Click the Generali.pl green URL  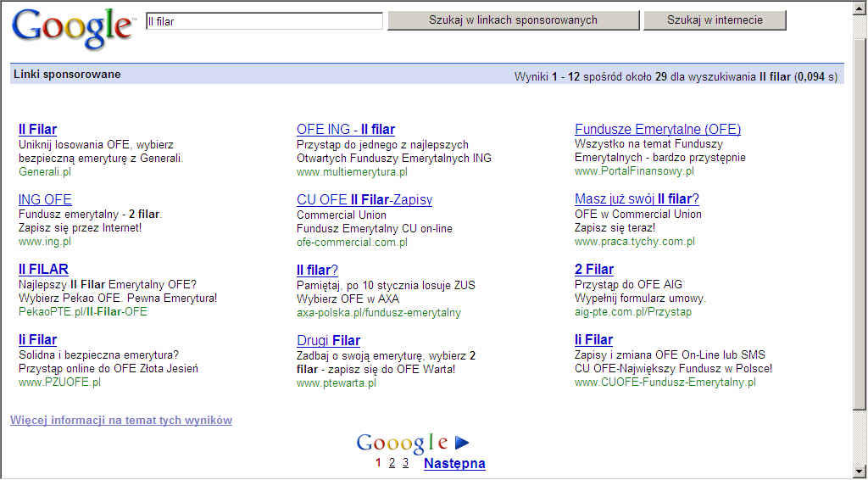tap(45, 171)
